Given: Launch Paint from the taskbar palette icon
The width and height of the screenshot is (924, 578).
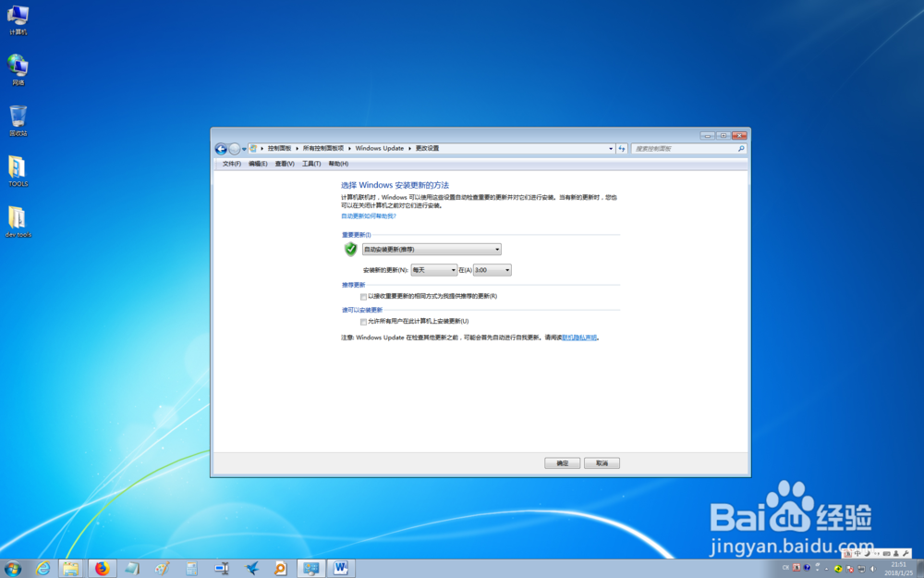Looking at the screenshot, I should pos(162,569).
